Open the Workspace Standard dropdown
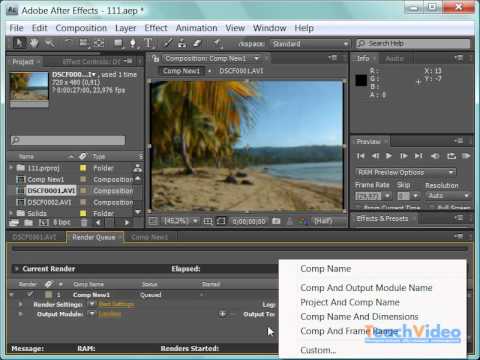The image size is (480, 360). tap(310, 44)
